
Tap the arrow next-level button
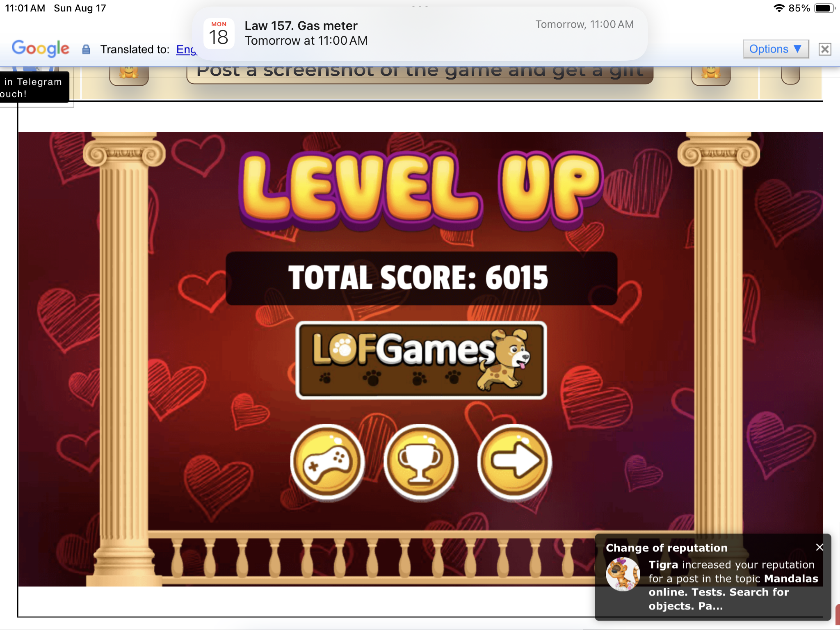click(x=514, y=462)
